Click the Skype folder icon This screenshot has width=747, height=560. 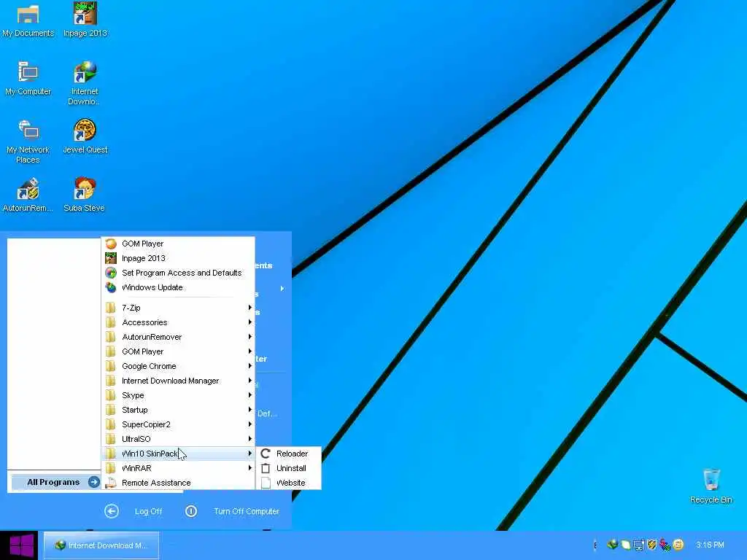point(111,395)
